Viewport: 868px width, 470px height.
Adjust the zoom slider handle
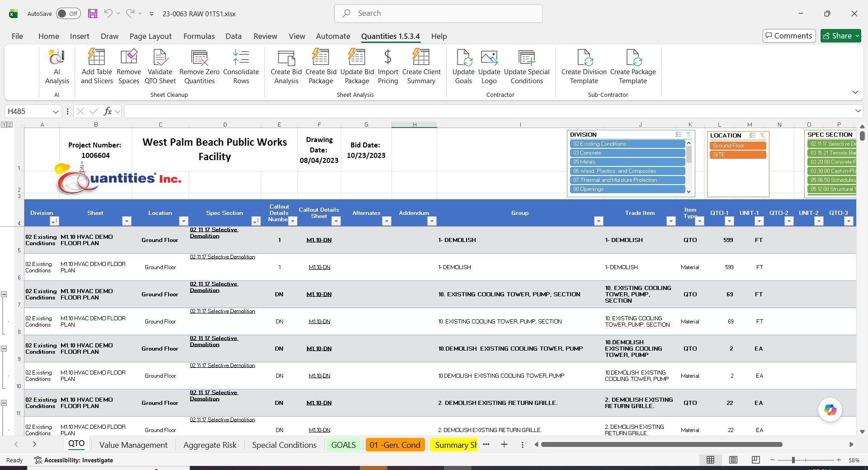(793, 460)
